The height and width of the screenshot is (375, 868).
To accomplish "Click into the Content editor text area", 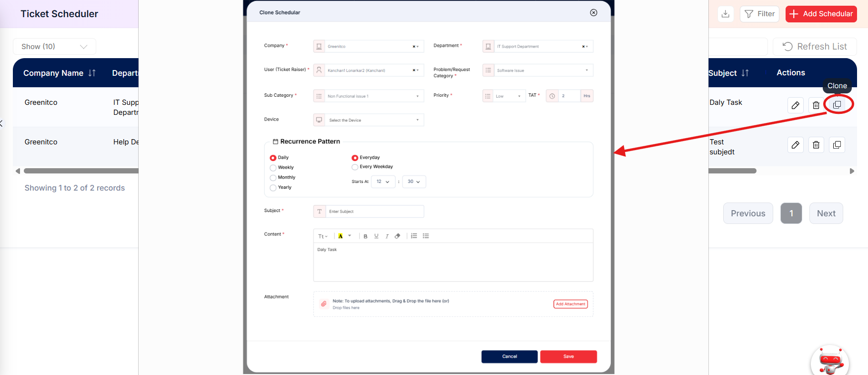I will click(x=453, y=262).
